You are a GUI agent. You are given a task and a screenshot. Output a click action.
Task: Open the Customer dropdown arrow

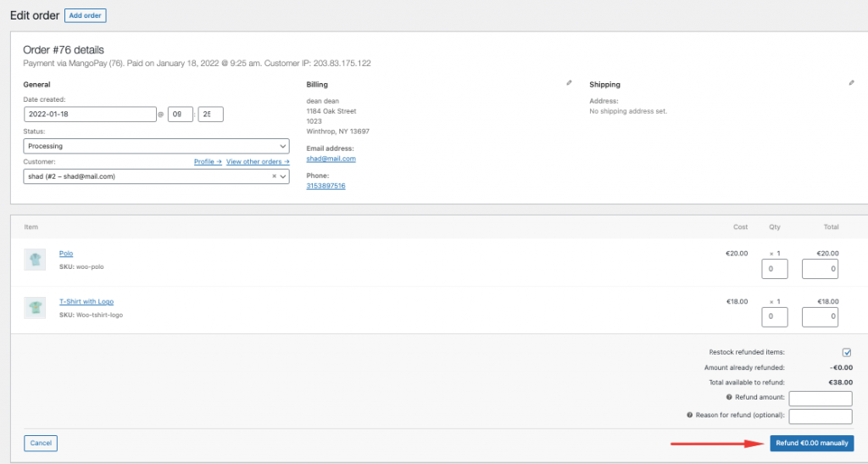283,176
